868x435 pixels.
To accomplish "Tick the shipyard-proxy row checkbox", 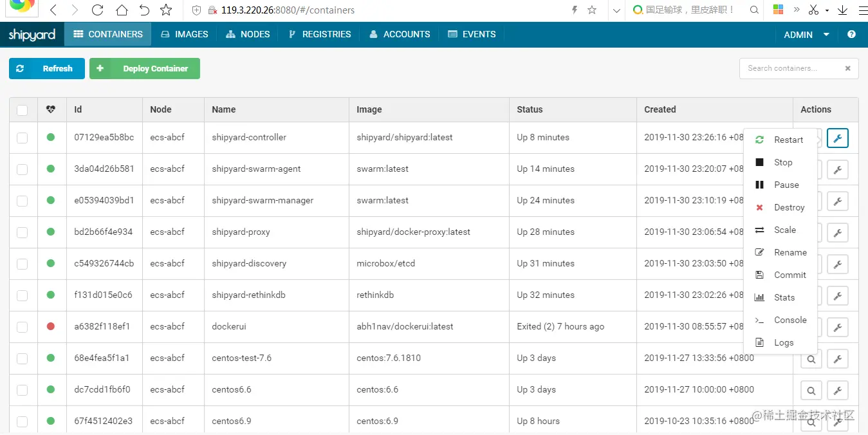I will point(23,232).
